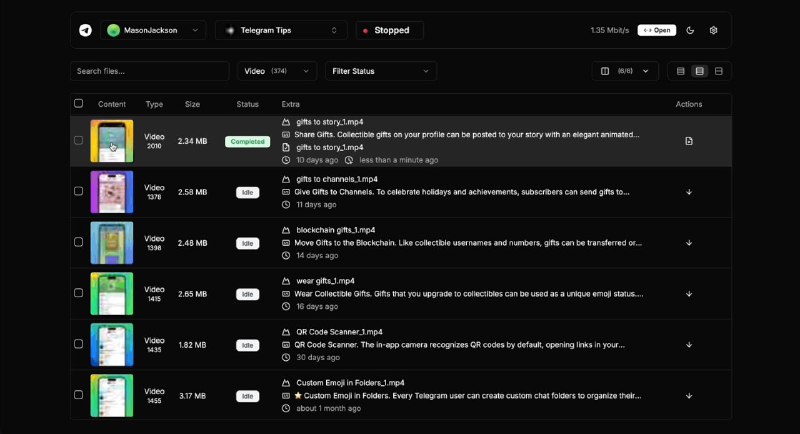Open settings via the gear icon

point(713,30)
